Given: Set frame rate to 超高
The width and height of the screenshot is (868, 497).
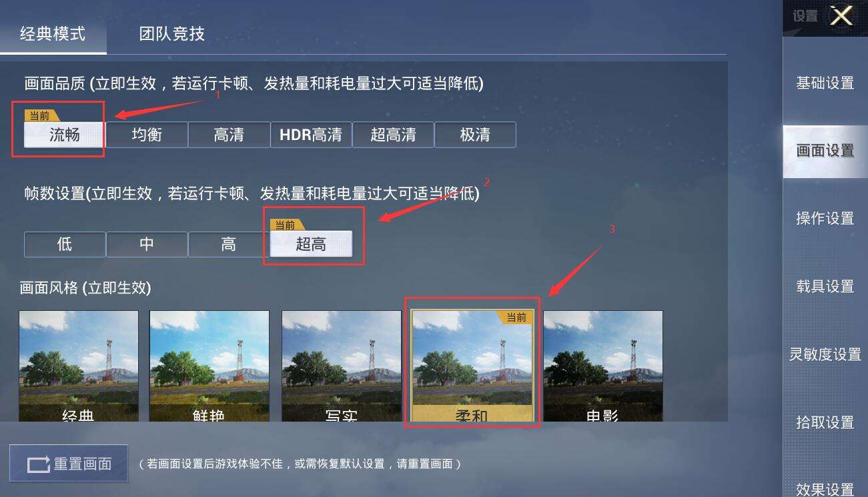Looking at the screenshot, I should [311, 244].
